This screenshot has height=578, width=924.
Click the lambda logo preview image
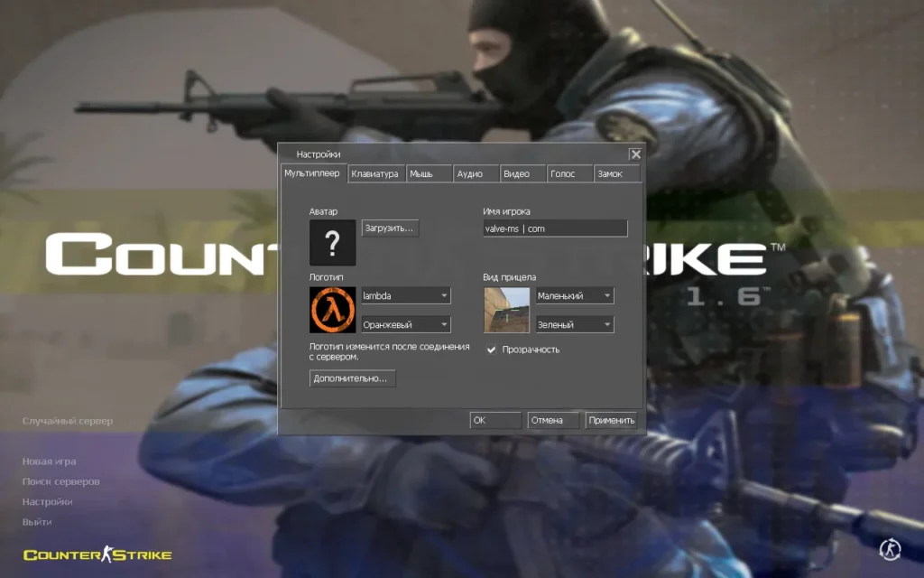pyautogui.click(x=332, y=310)
